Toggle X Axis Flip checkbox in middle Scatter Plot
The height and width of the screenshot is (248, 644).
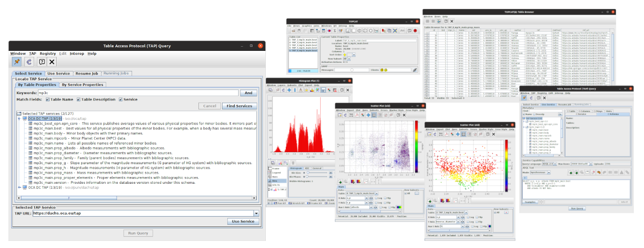tap(385, 198)
